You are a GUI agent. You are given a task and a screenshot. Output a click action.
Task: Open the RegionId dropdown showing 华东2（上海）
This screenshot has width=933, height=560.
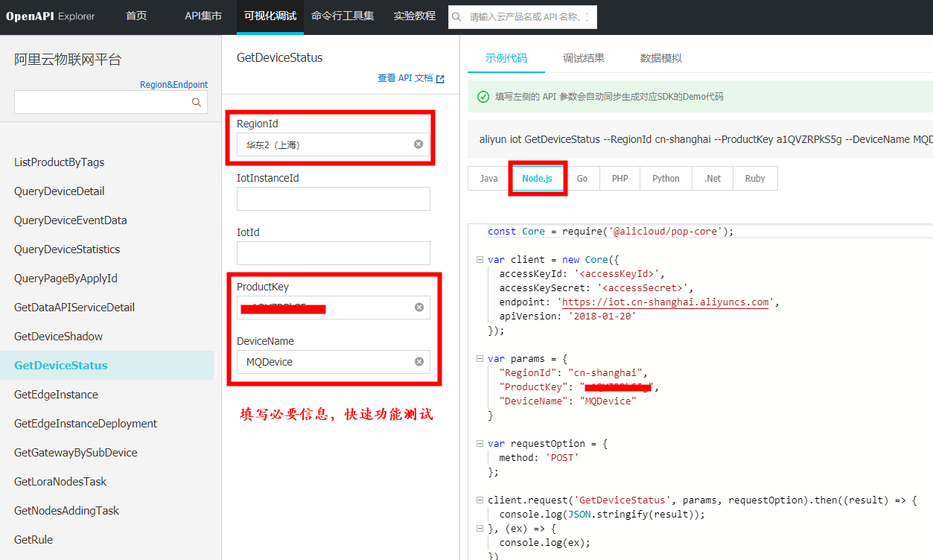[334, 144]
